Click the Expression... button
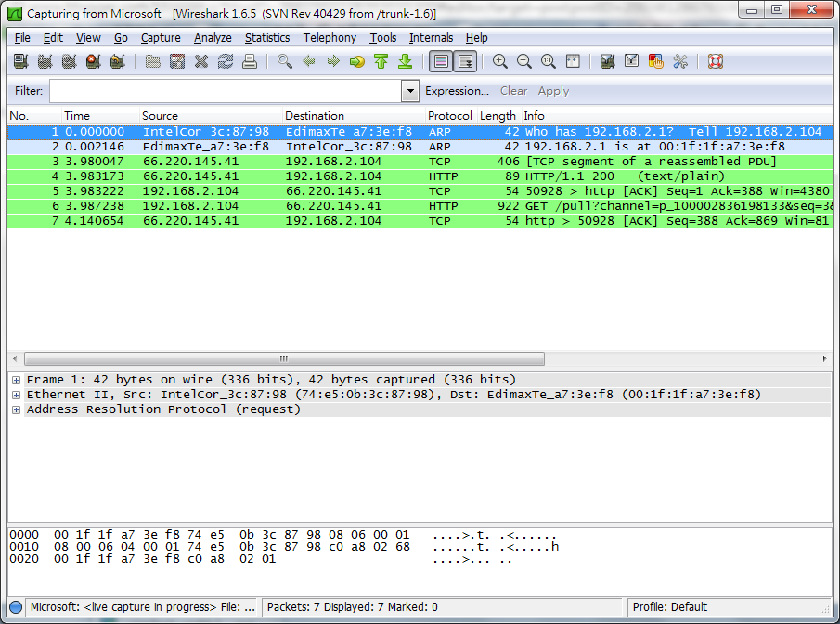This screenshot has height=624, width=840. 457,91
